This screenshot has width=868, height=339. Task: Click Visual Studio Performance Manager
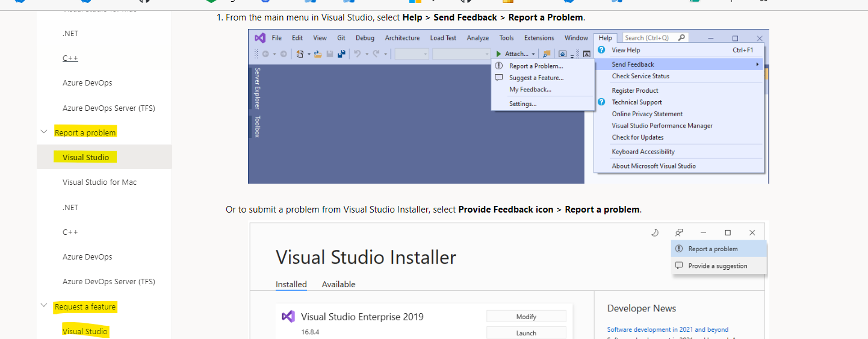tap(662, 125)
